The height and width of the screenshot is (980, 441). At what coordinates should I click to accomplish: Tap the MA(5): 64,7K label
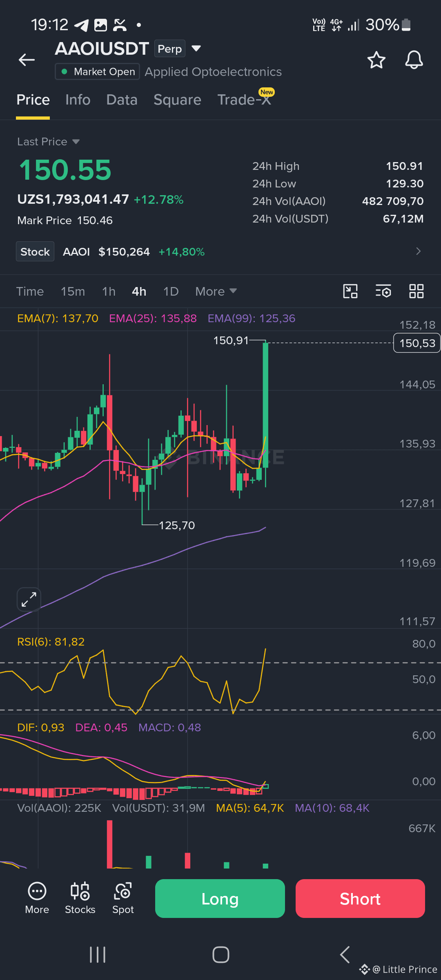250,808
